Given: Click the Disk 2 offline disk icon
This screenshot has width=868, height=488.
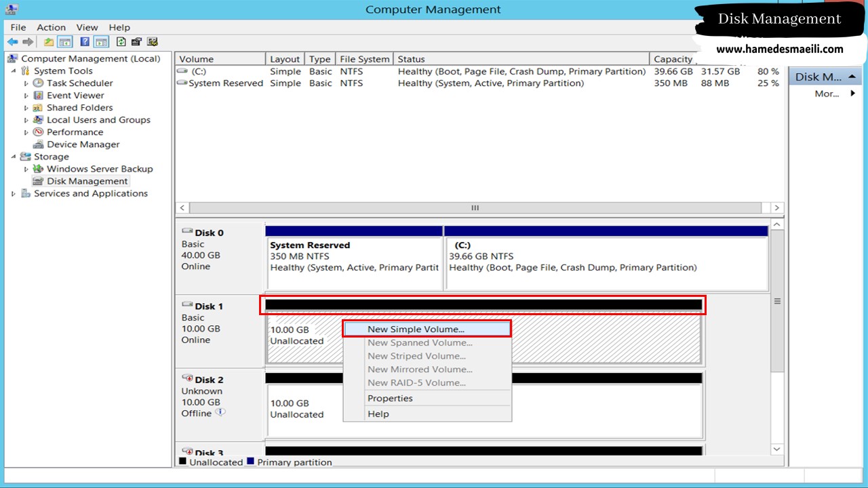Looking at the screenshot, I should point(187,379).
